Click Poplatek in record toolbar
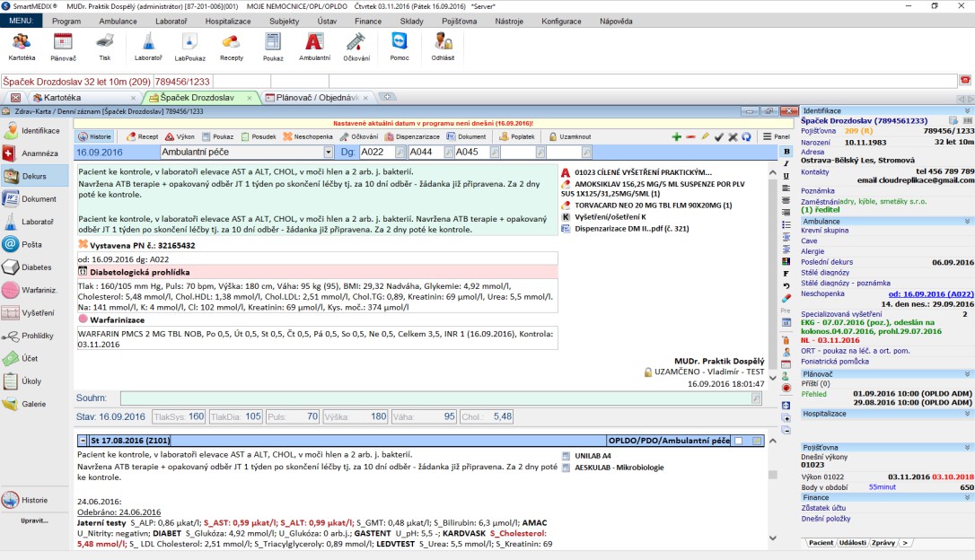Screen dimensions: 975x560 click(517, 136)
